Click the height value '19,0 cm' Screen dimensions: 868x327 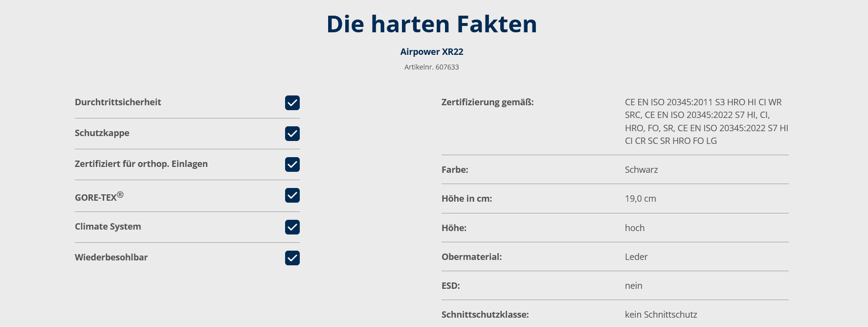point(641,198)
